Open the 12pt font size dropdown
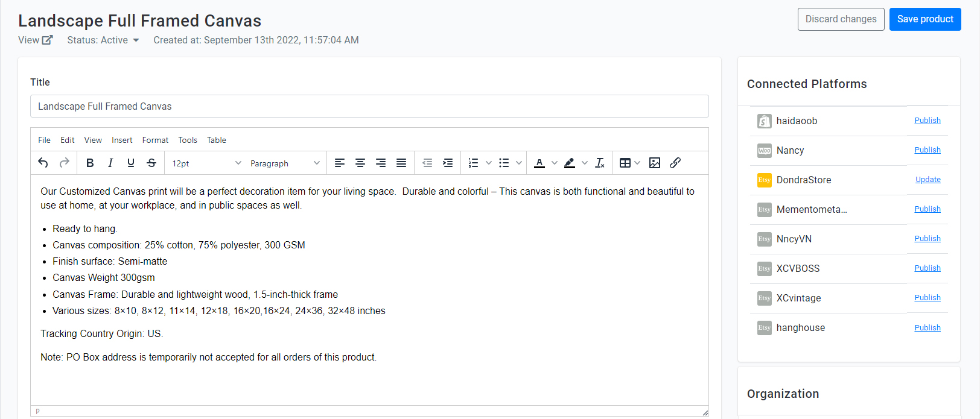This screenshot has width=980, height=419. click(x=206, y=163)
